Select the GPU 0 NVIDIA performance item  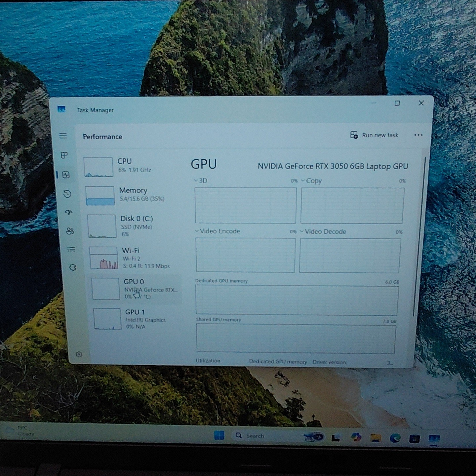[x=136, y=289]
